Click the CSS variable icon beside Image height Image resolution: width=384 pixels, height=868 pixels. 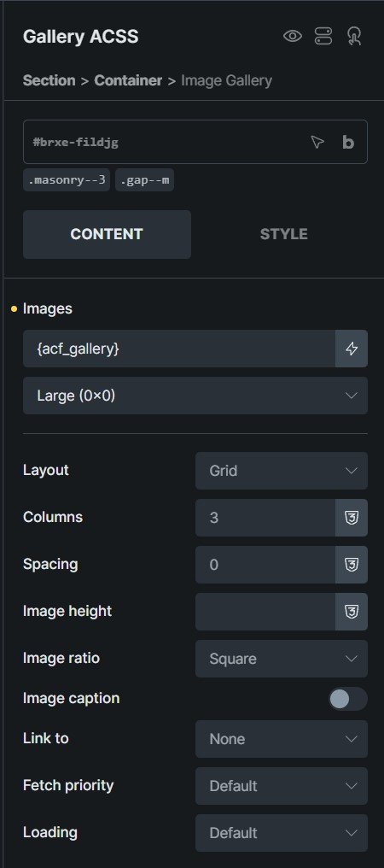click(352, 612)
